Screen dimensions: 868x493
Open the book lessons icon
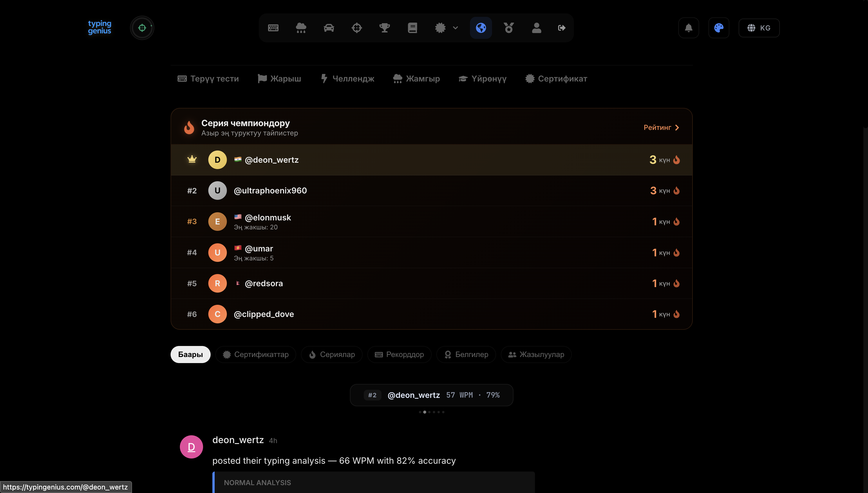tap(412, 28)
